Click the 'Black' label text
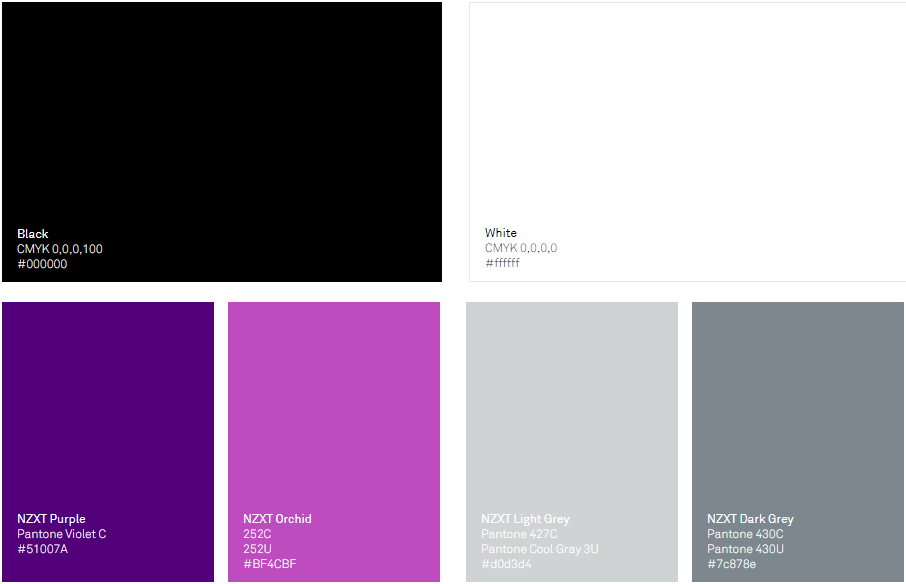906x584 pixels. pos(33,234)
